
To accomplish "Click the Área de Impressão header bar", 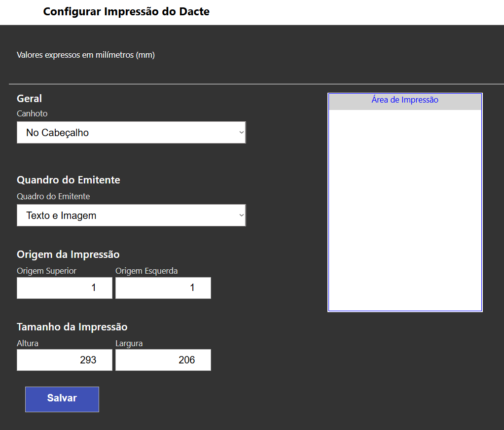I will [x=404, y=101].
